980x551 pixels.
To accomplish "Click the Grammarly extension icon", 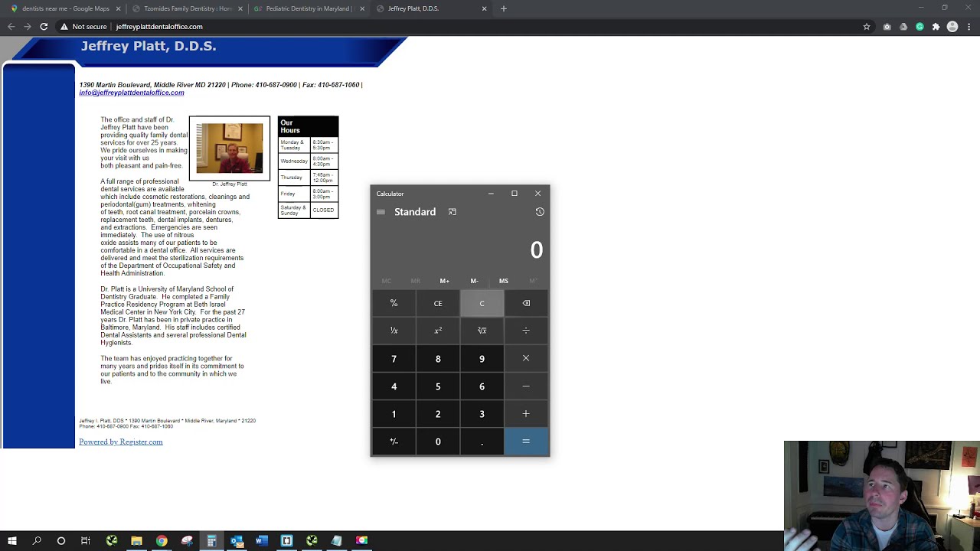I will 920,27.
